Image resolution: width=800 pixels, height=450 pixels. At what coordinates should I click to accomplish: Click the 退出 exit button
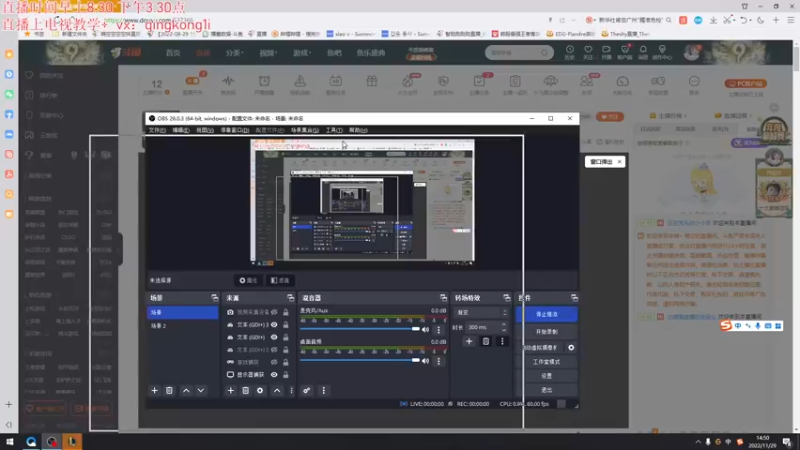point(546,390)
